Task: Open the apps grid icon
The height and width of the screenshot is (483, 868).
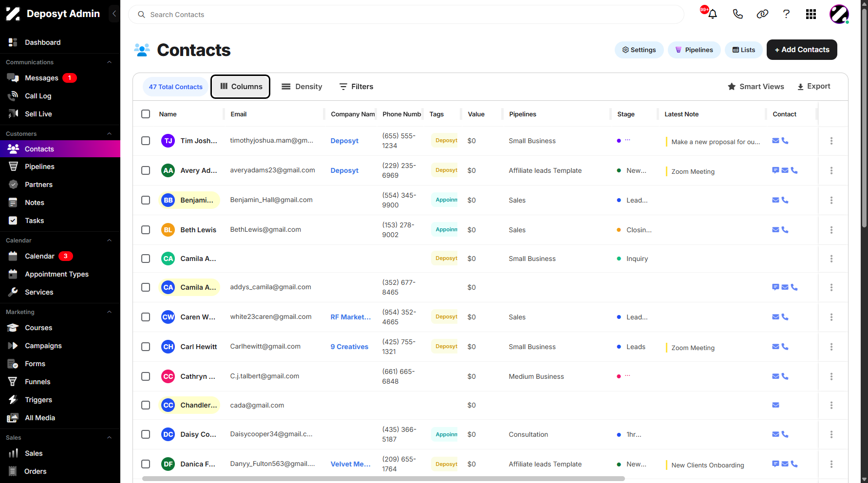Action: tap(811, 14)
